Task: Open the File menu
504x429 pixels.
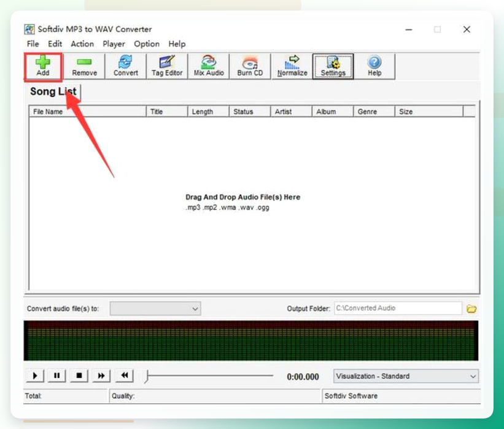Action: [x=33, y=44]
